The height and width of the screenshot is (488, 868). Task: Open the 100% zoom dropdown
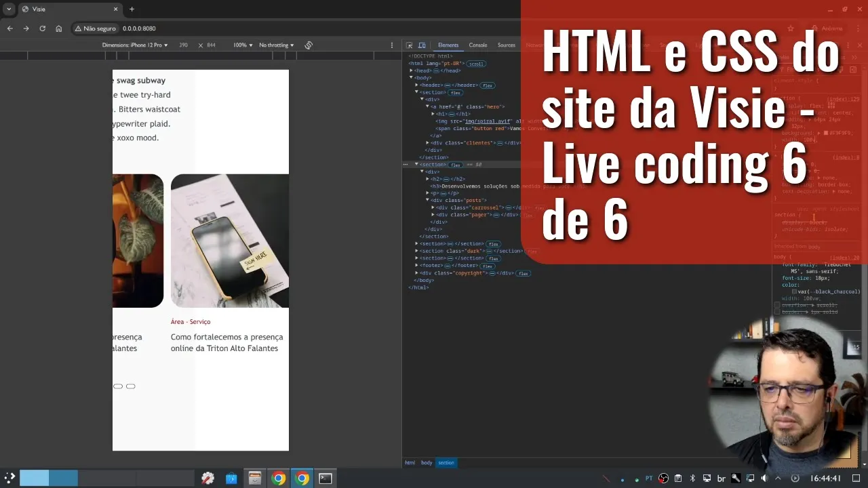pos(243,45)
